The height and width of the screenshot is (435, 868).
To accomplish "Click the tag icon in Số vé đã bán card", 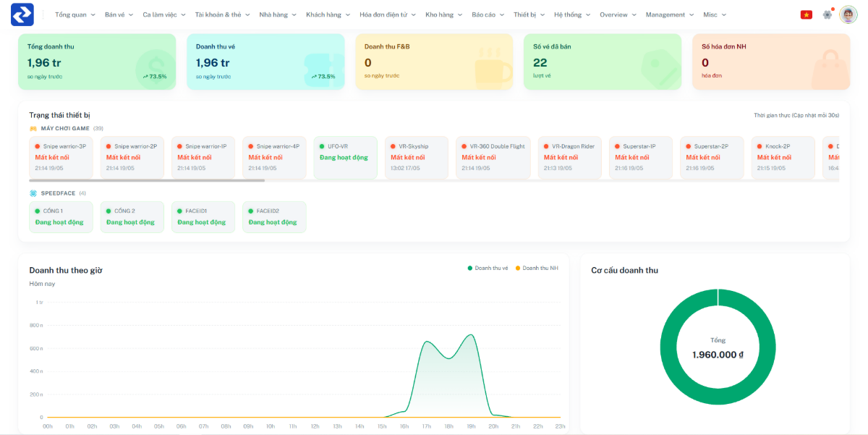I will 661,69.
